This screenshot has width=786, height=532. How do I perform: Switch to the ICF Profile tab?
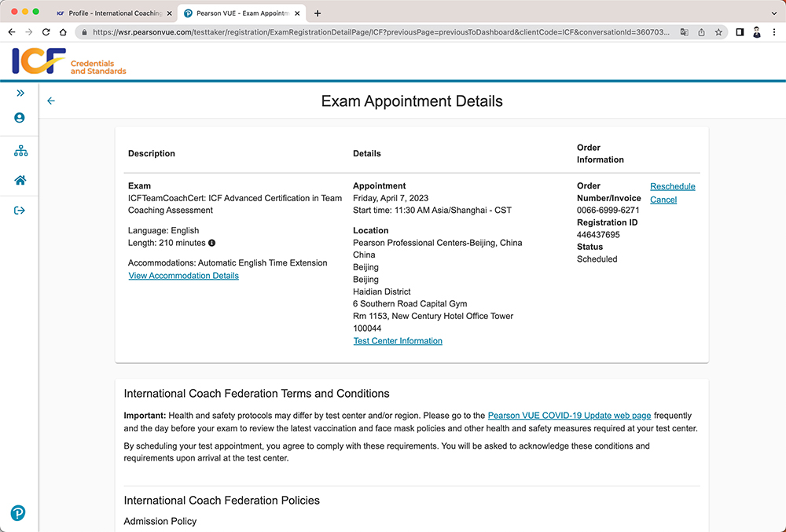[108, 13]
